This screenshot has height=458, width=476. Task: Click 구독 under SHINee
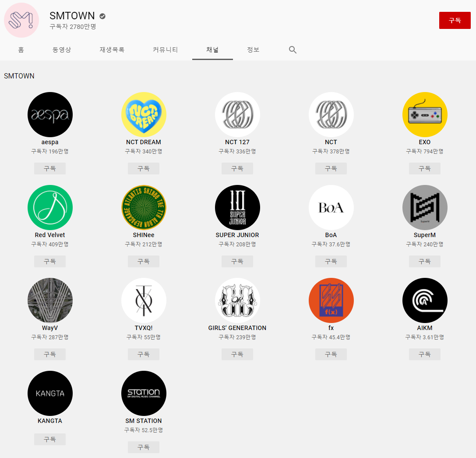point(144,261)
